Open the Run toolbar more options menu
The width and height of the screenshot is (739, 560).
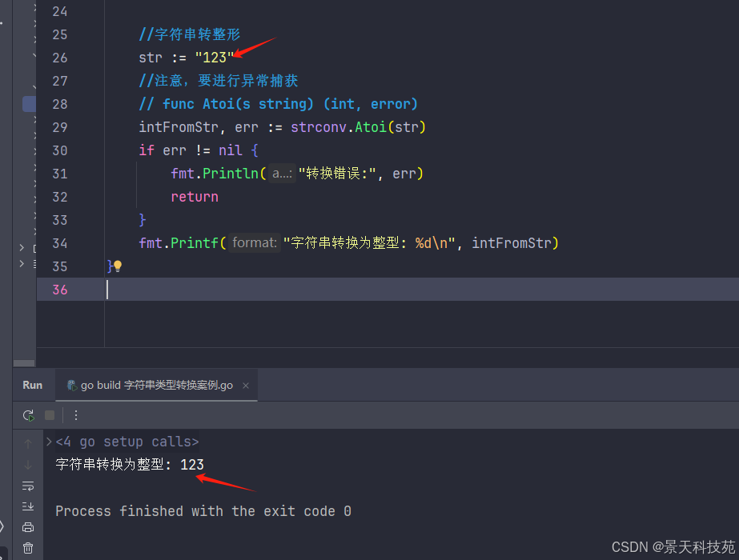point(76,415)
